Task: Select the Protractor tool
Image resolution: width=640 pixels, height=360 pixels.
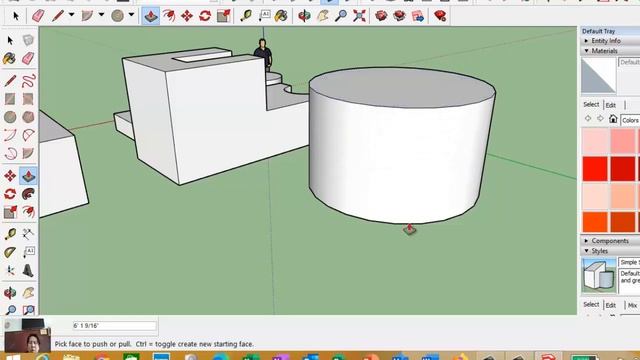Action: tap(10, 252)
